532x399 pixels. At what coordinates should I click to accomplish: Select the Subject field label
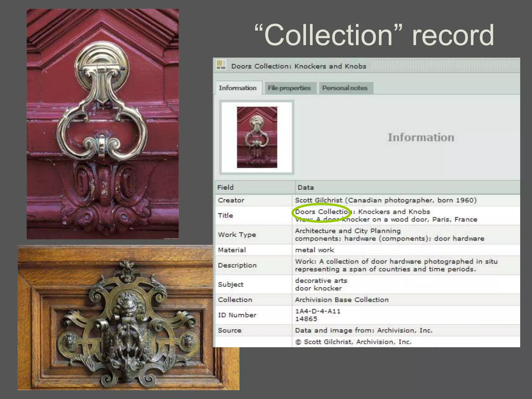[231, 284]
